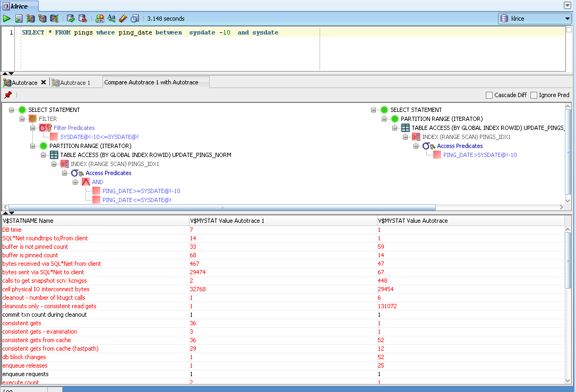The image size is (576, 392).
Task: Click the klrice worksheet tab icon
Action: [x=6, y=6]
